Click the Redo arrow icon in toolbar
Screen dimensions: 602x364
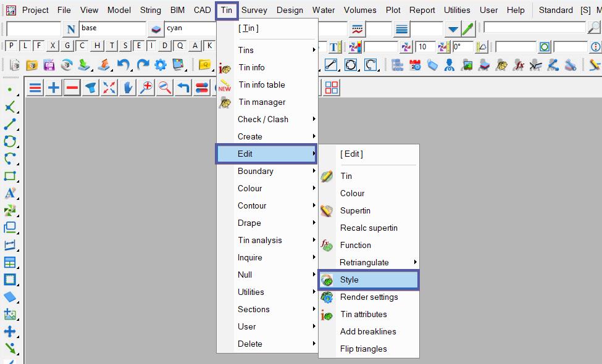tap(143, 65)
